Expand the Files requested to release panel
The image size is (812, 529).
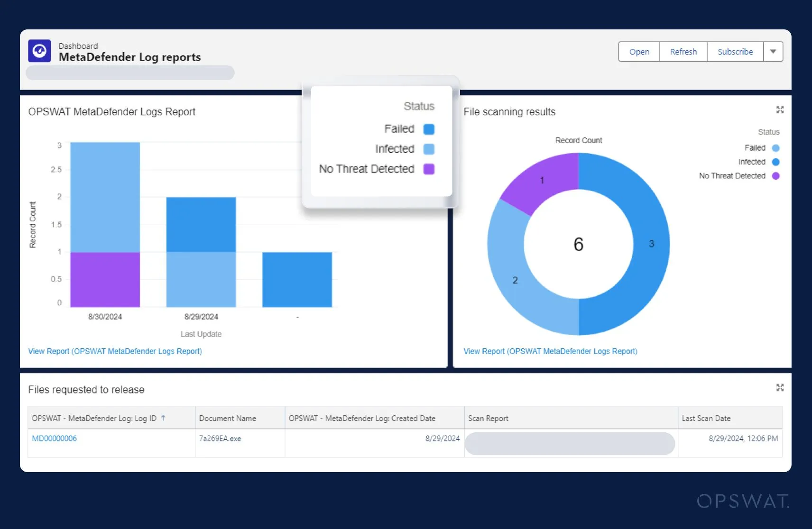point(780,387)
